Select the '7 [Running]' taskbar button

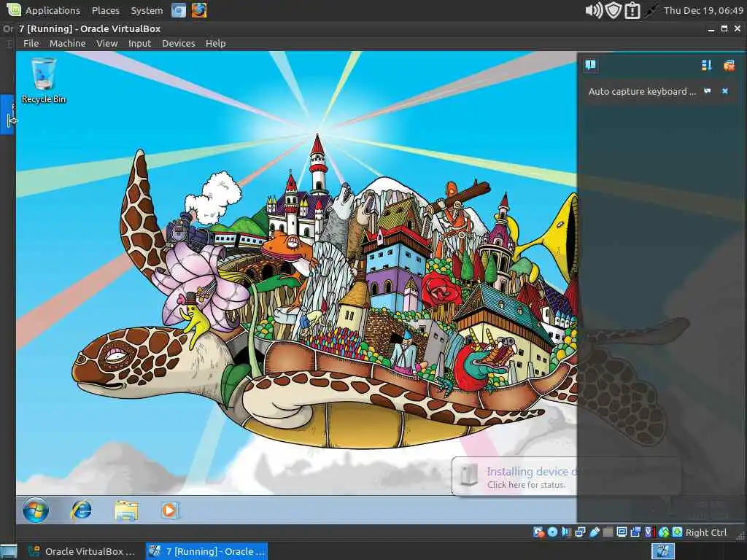[206, 551]
